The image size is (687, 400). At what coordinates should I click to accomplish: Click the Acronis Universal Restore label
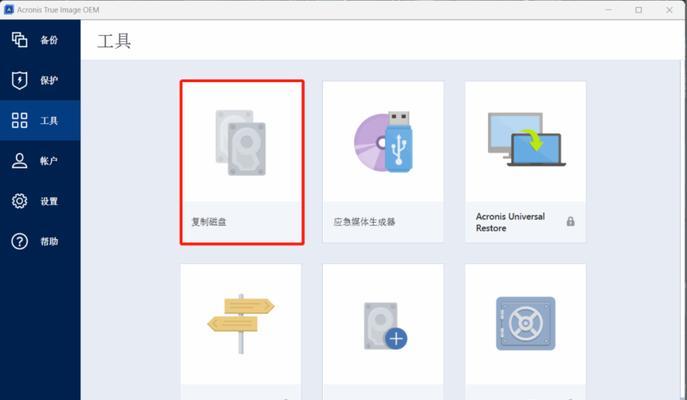(x=510, y=222)
